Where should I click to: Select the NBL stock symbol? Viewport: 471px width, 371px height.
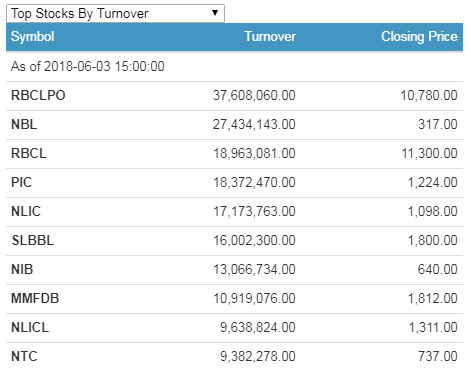(x=24, y=125)
